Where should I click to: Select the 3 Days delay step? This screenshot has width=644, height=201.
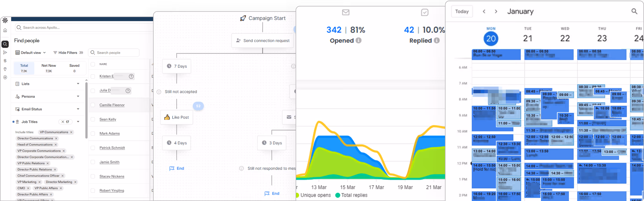point(272,143)
